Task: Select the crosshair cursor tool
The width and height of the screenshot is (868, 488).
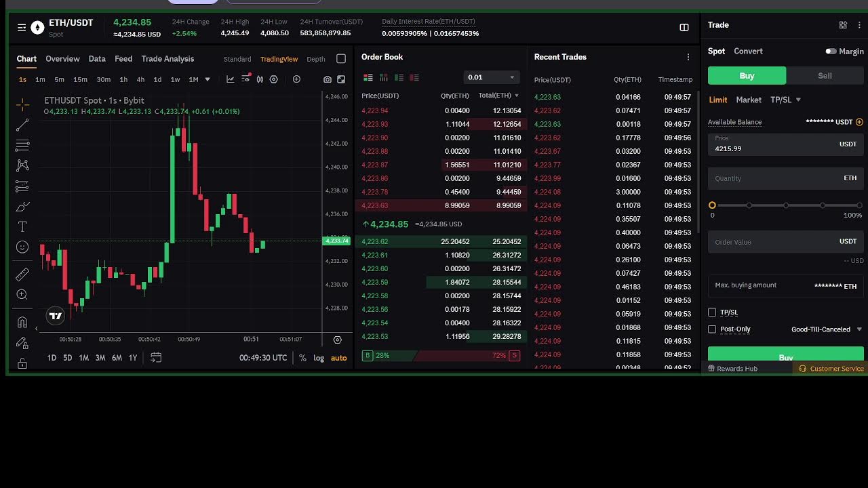Action: pos(22,104)
